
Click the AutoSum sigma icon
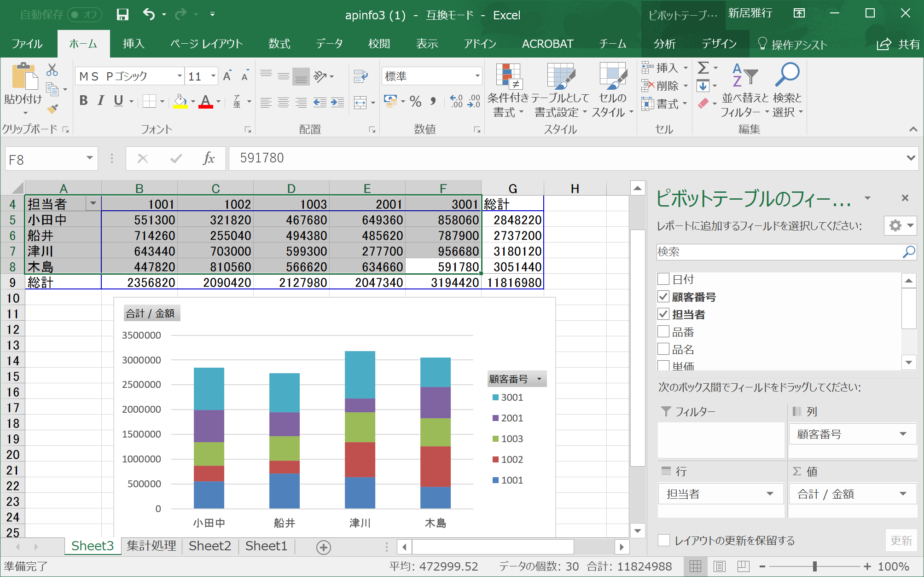pos(703,68)
